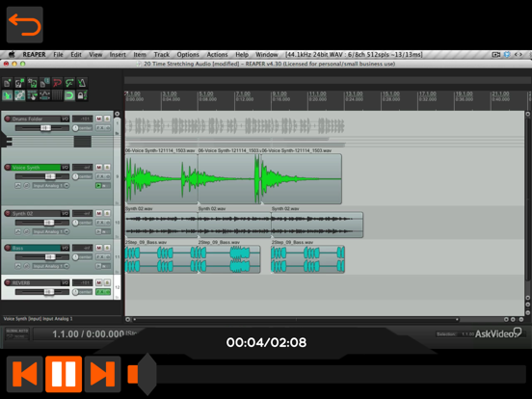The height and width of the screenshot is (399, 532).
Task: Open the Track menu
Action: point(162,54)
